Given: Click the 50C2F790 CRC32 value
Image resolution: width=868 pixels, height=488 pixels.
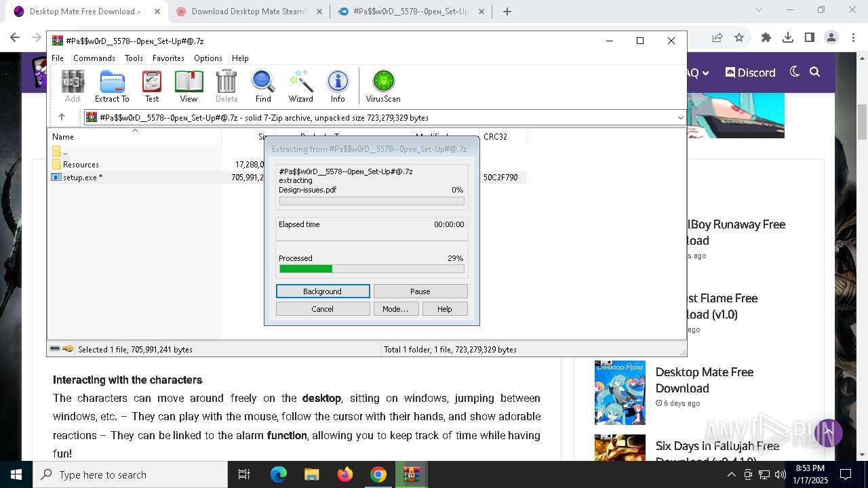Looking at the screenshot, I should (x=500, y=178).
